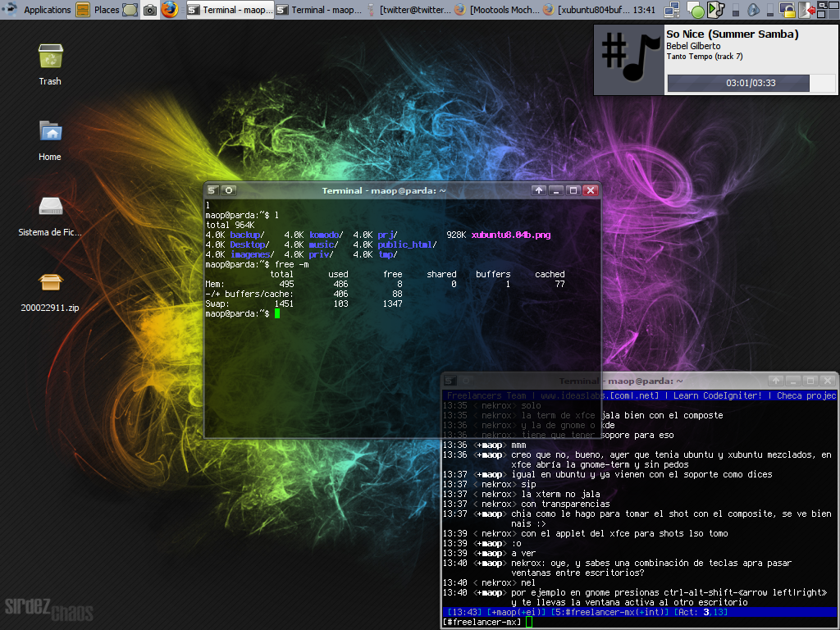Click the song progress bar 03:01/03:33
The height and width of the screenshot is (630, 840).
[x=751, y=83]
